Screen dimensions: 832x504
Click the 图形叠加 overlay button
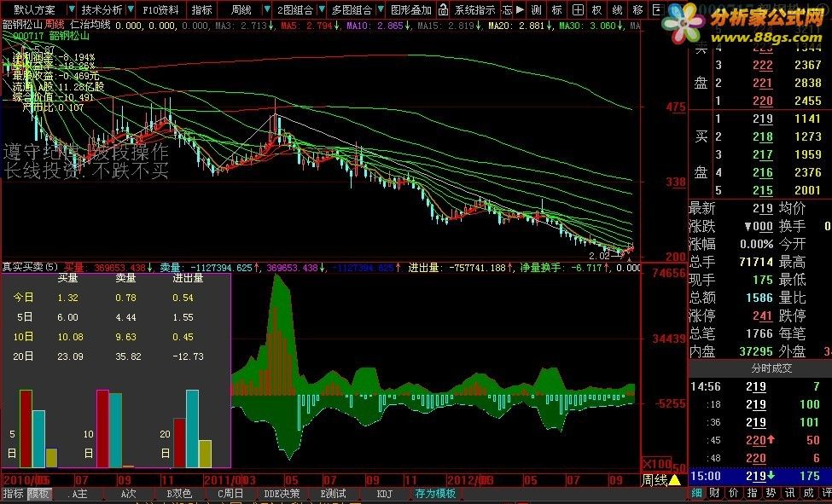click(411, 9)
